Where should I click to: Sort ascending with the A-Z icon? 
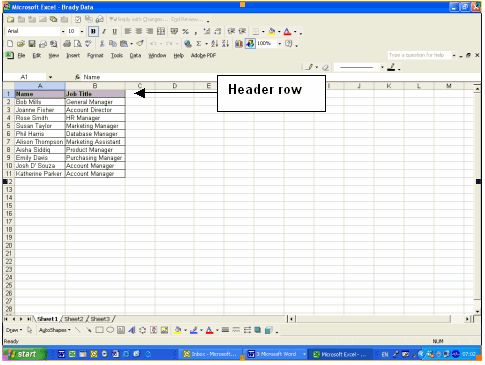click(x=215, y=44)
